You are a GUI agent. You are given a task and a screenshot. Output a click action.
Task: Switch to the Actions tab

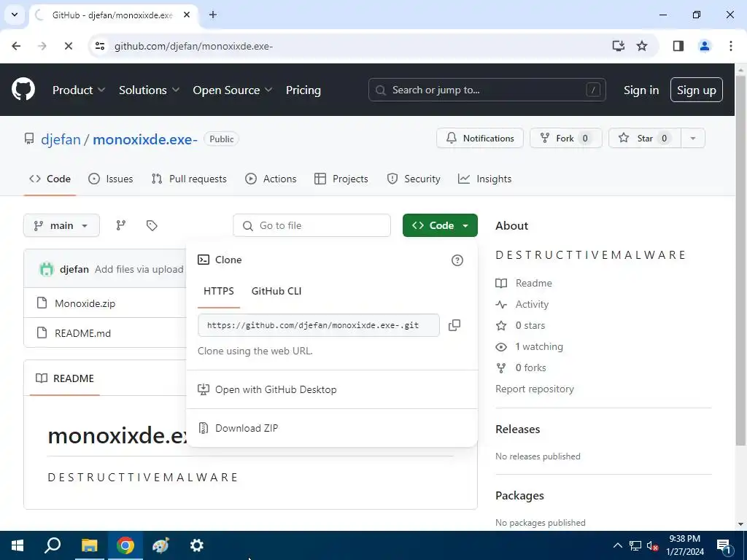pyautogui.click(x=271, y=179)
